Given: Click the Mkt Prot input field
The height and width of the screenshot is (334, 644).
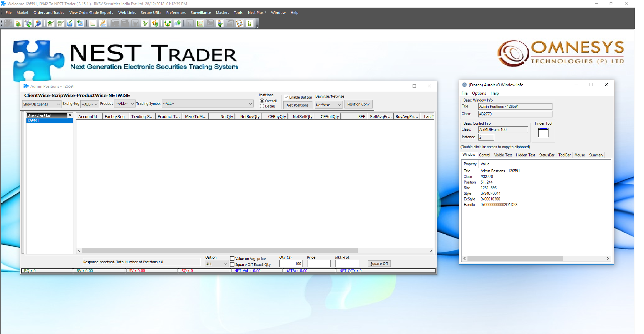Looking at the screenshot, I should coord(347,264).
